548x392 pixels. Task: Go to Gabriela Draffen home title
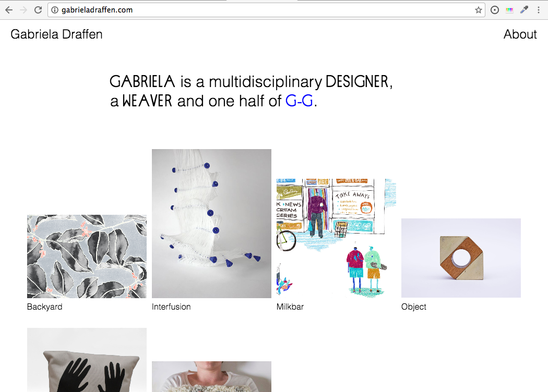56,34
